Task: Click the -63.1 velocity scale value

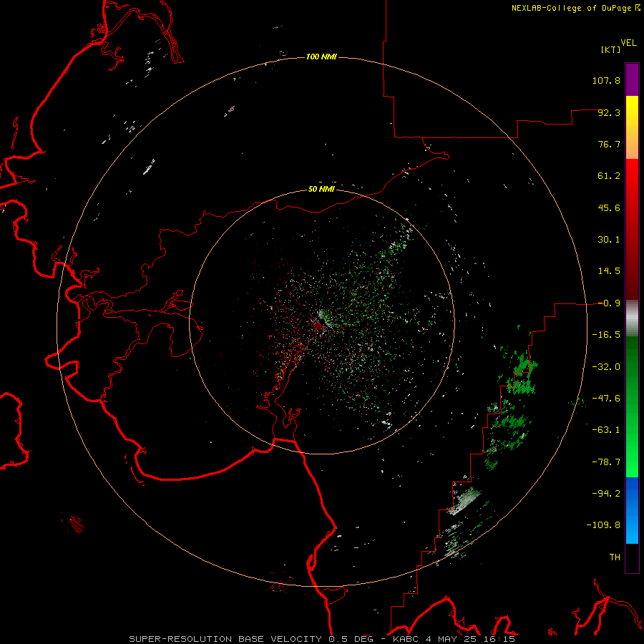Action: tap(606, 430)
